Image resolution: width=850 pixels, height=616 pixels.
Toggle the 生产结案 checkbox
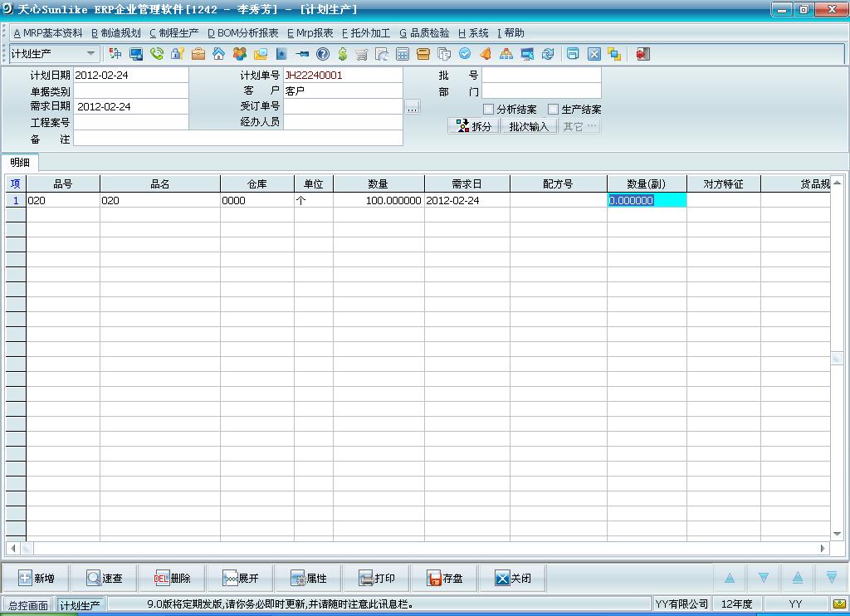coord(554,110)
